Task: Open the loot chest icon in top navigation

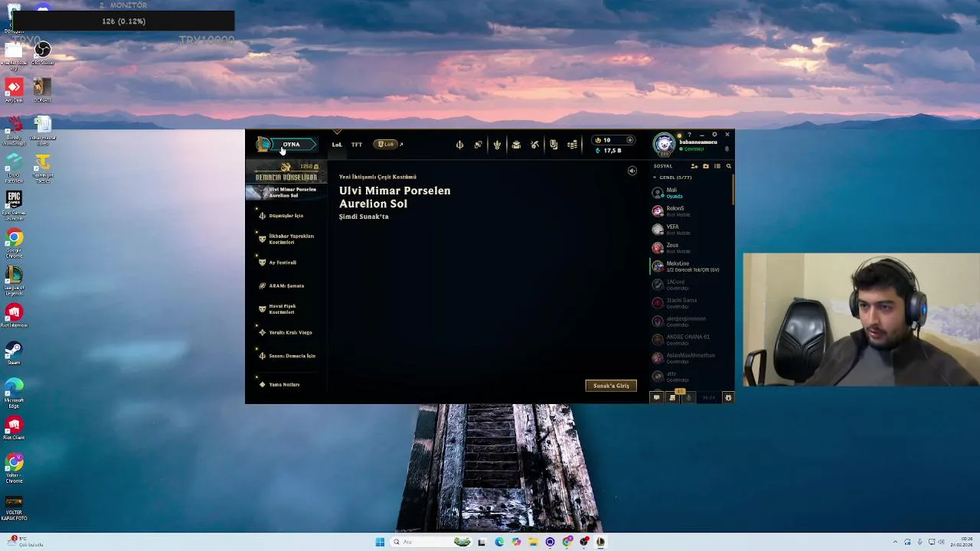Action: tap(516, 145)
